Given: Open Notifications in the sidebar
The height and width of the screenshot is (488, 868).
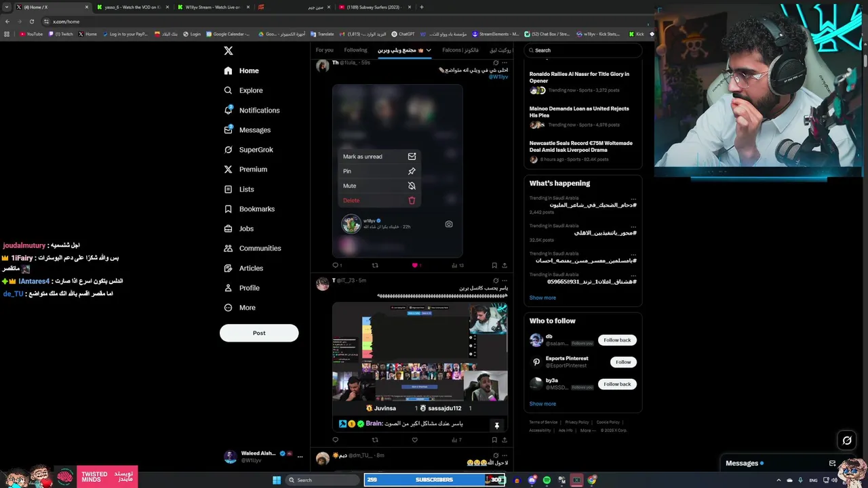Looking at the screenshot, I should [x=252, y=110].
